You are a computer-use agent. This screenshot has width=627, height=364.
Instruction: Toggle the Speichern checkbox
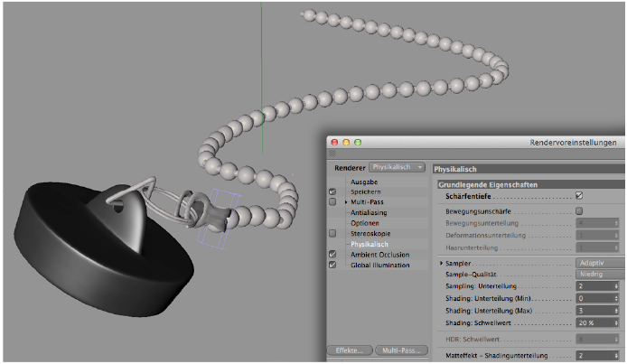tap(332, 191)
